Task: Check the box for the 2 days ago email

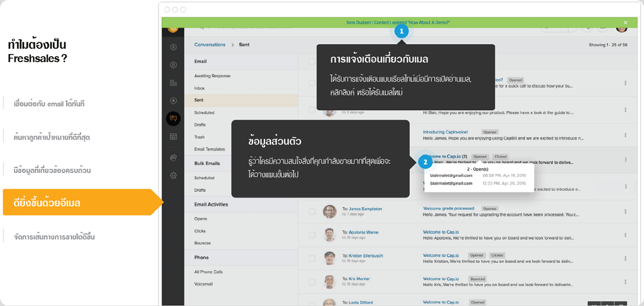Action: [x=312, y=109]
